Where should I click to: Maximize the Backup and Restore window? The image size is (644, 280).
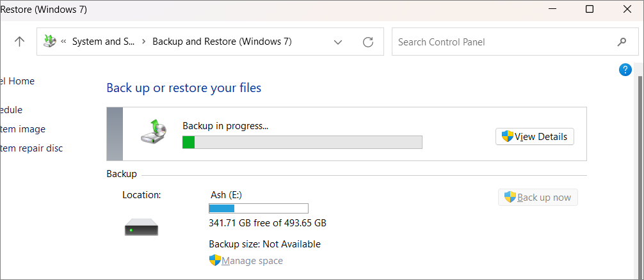(590, 9)
